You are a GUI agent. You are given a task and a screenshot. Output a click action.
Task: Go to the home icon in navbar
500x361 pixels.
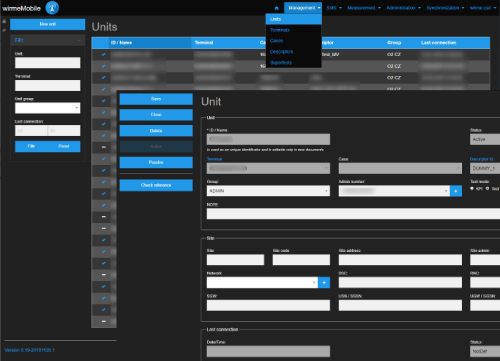276,8
